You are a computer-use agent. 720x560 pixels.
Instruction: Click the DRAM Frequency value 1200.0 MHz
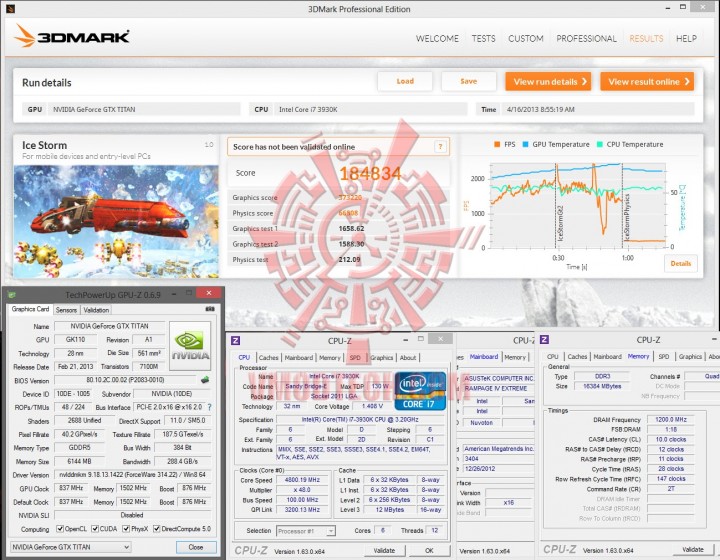tap(671, 419)
